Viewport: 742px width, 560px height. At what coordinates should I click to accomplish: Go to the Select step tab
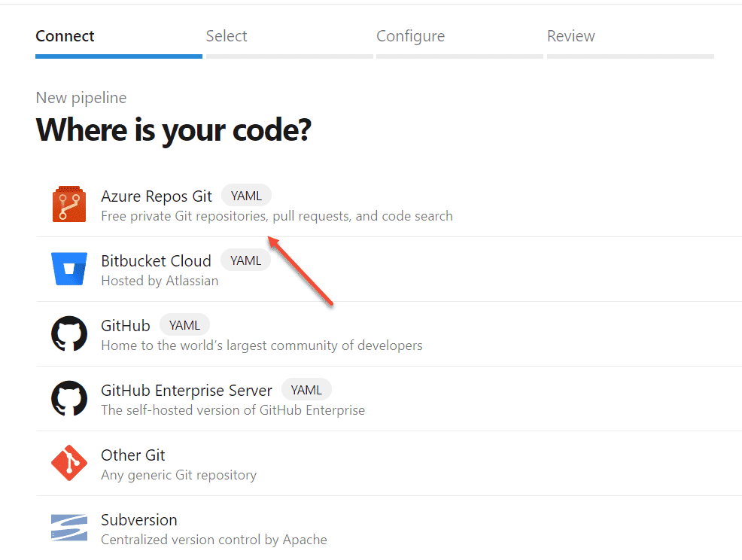pos(289,41)
